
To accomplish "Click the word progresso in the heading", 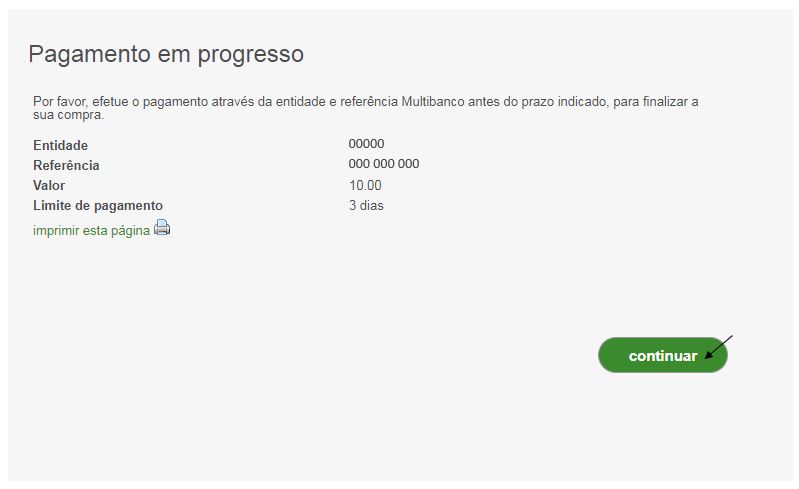I will [251, 55].
